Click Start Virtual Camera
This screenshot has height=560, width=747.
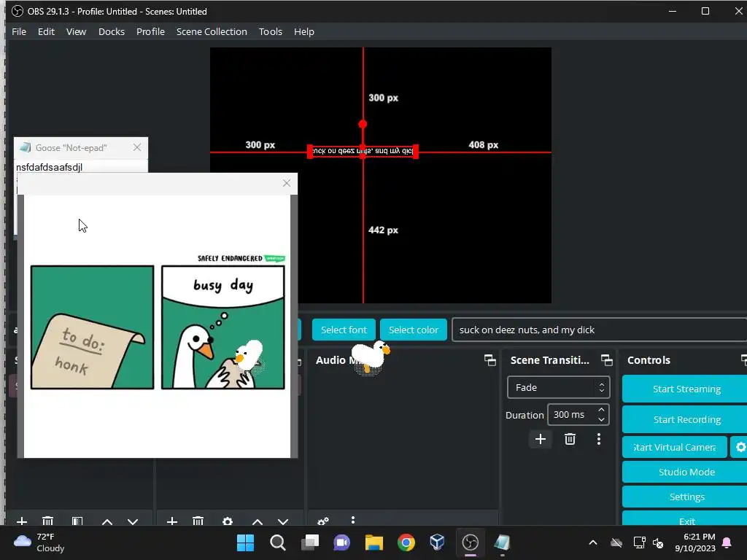675,447
